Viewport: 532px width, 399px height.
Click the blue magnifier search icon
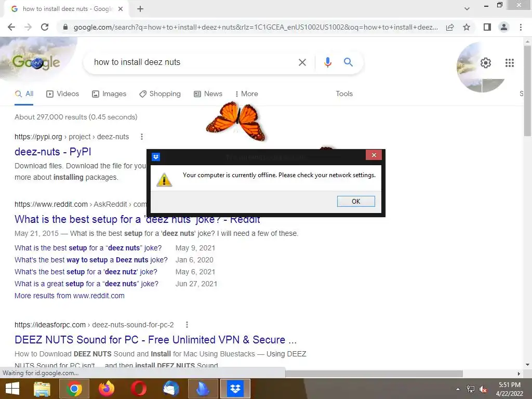click(348, 62)
